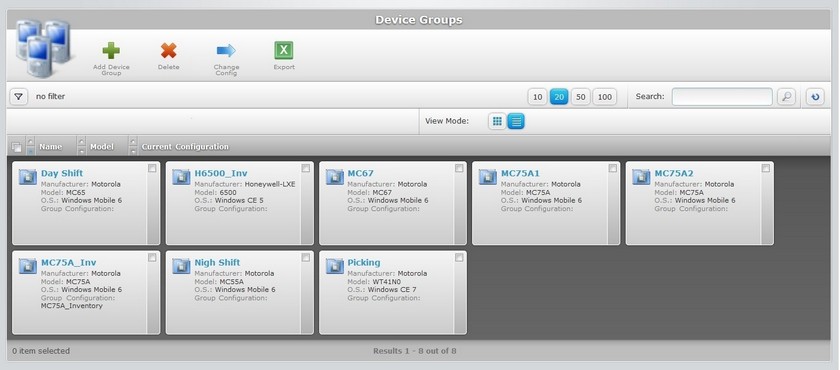Show 100 results per page
The image size is (840, 370).
coord(604,97)
